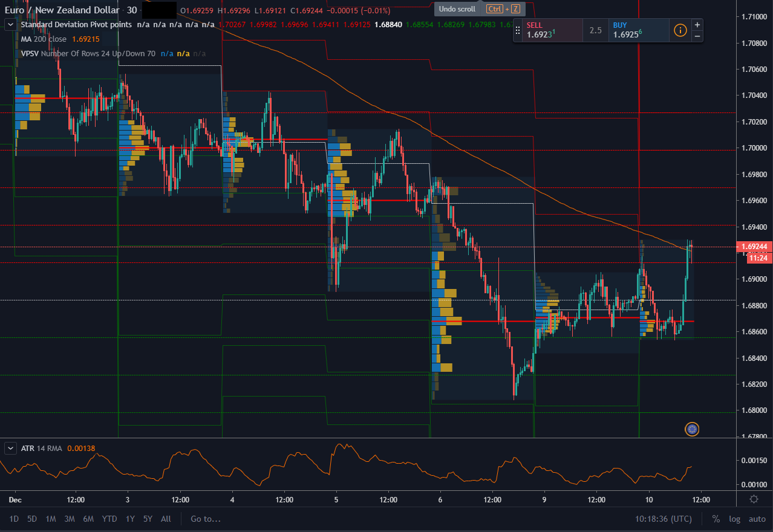Click the 10 date label on time axis

click(649, 500)
